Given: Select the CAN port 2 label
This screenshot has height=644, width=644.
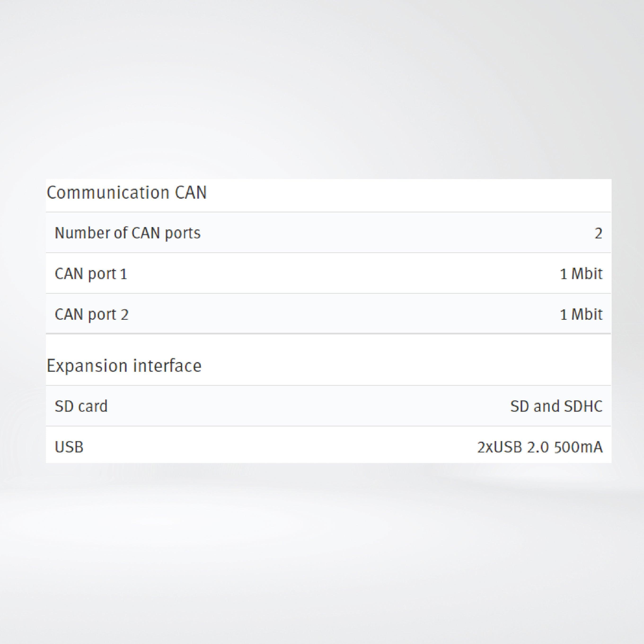Looking at the screenshot, I should point(91,315).
